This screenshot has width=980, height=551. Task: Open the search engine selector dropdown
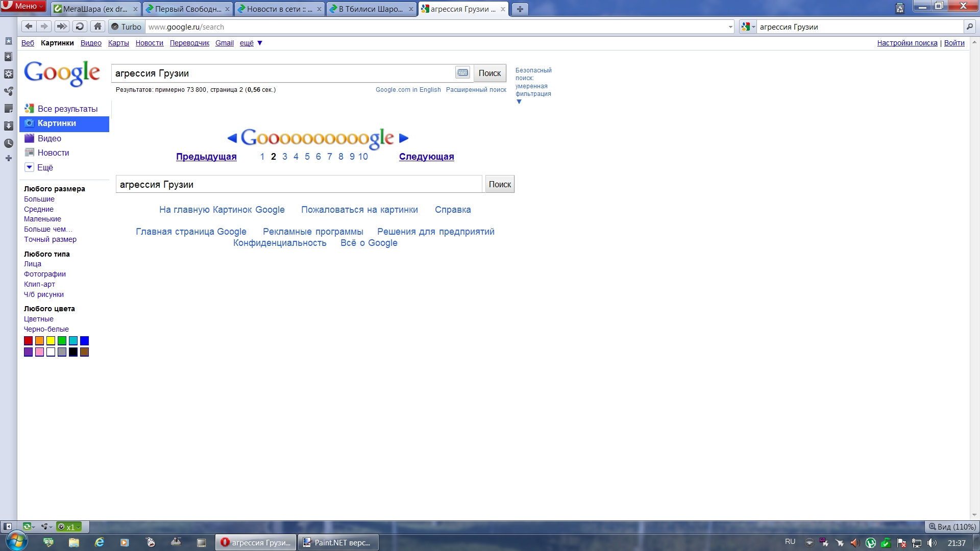[748, 27]
